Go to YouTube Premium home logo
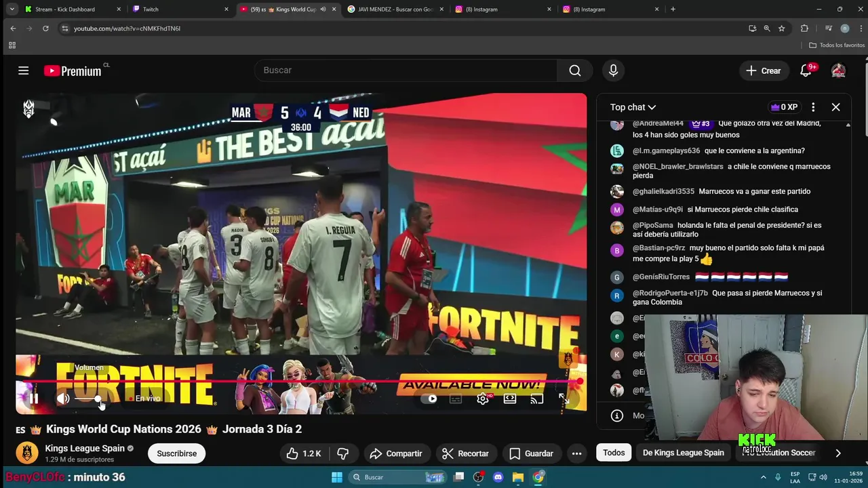868x488 pixels. [x=73, y=70]
